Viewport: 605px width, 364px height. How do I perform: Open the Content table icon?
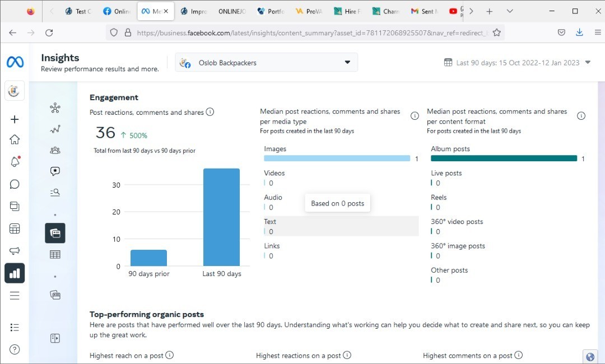[55, 254]
